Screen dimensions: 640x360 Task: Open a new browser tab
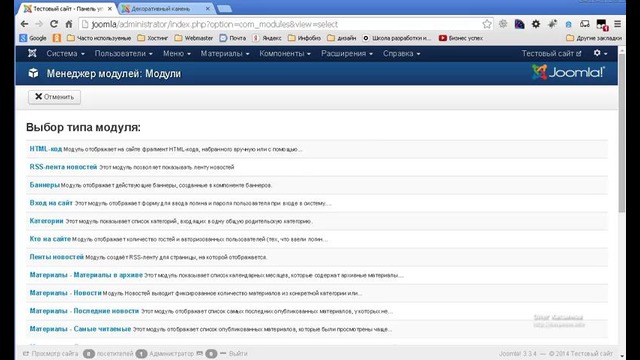click(x=224, y=9)
